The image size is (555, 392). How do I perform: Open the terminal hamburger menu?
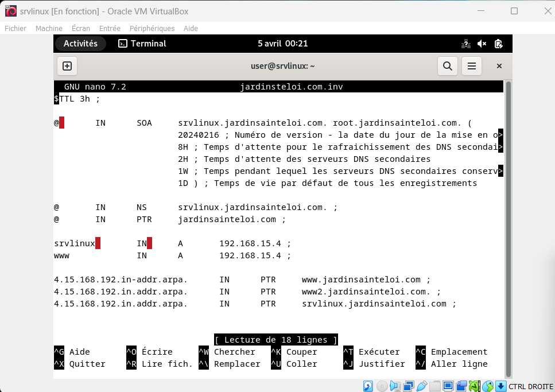[472, 66]
